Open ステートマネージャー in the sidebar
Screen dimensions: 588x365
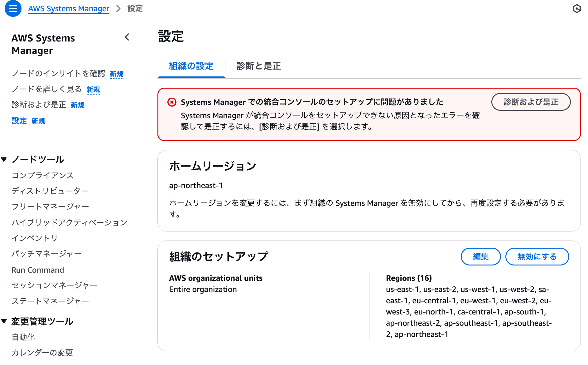(50, 301)
